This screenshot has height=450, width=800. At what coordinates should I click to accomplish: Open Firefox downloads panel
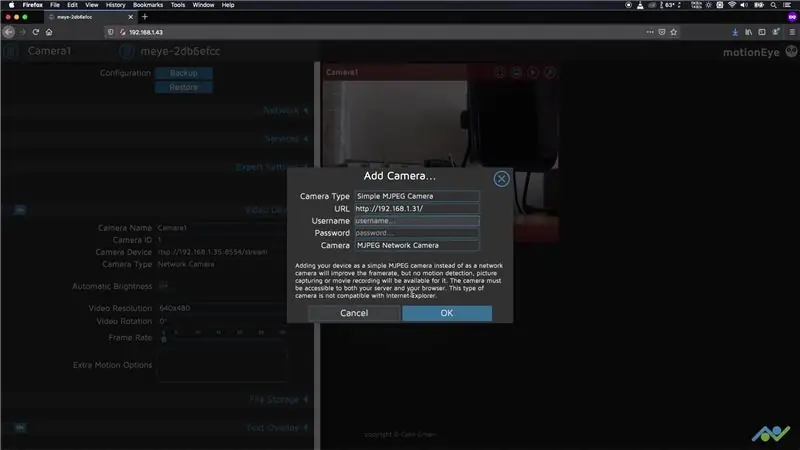735,32
